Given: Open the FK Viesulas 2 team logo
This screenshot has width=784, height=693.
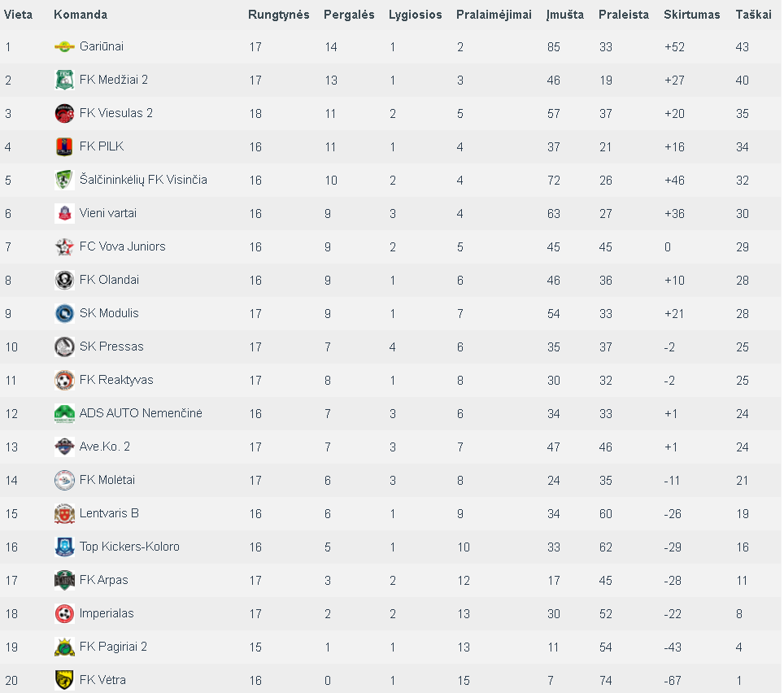Looking at the screenshot, I should pyautogui.click(x=64, y=114).
